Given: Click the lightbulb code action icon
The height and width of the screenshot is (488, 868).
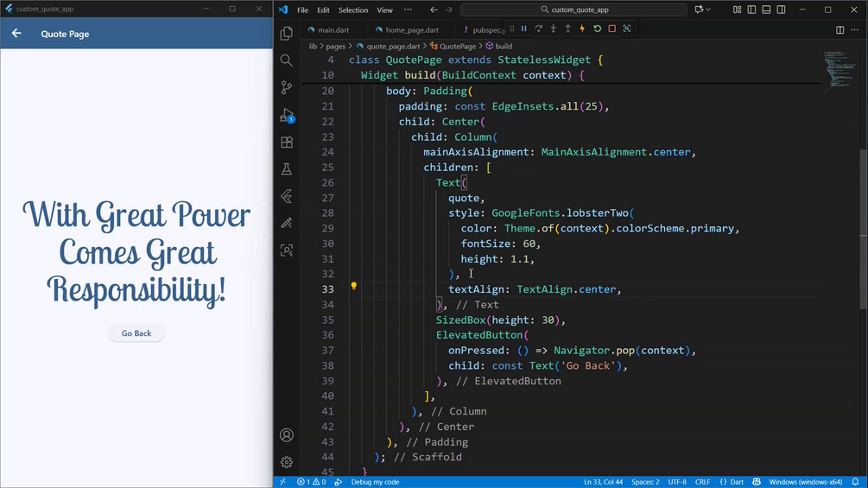Looking at the screenshot, I should pos(354,286).
